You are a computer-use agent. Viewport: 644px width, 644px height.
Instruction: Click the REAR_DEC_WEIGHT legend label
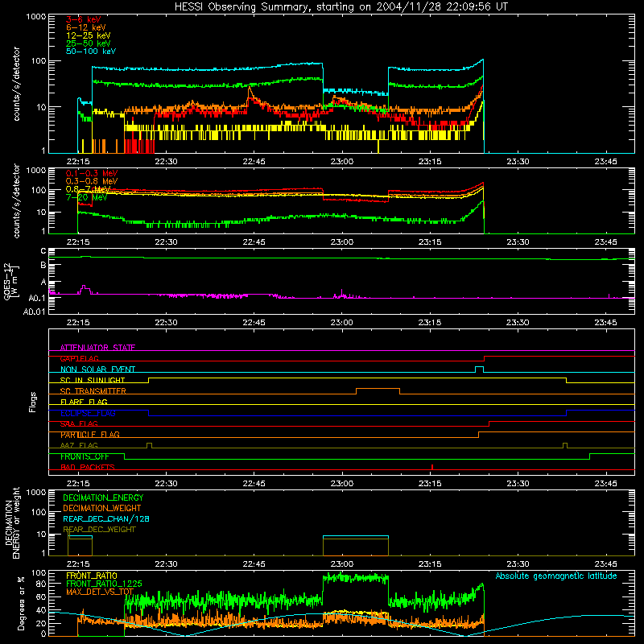(x=99, y=530)
